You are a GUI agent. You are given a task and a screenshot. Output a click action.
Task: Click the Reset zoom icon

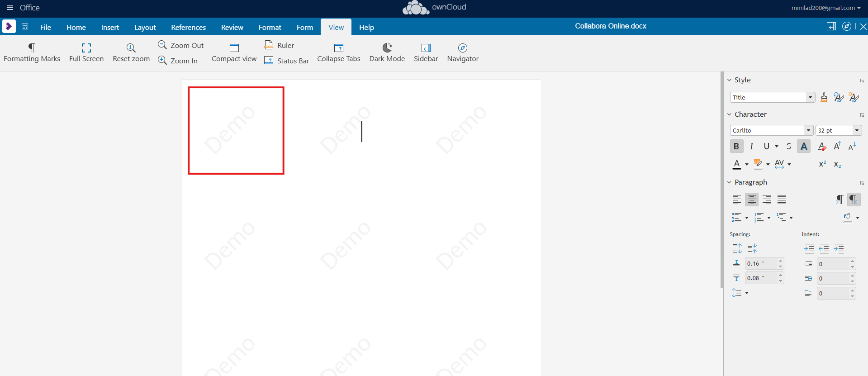(x=131, y=48)
